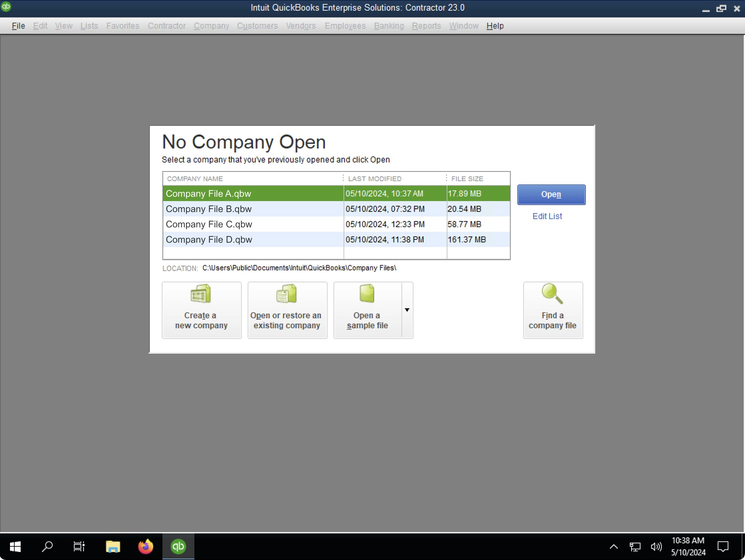
Task: Click the 05/10/2024, 11:38 PM date cell
Action: coord(395,240)
